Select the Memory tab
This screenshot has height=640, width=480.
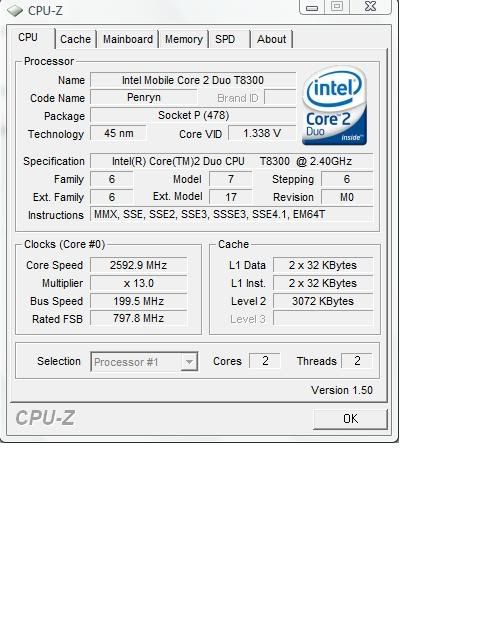pos(184,39)
